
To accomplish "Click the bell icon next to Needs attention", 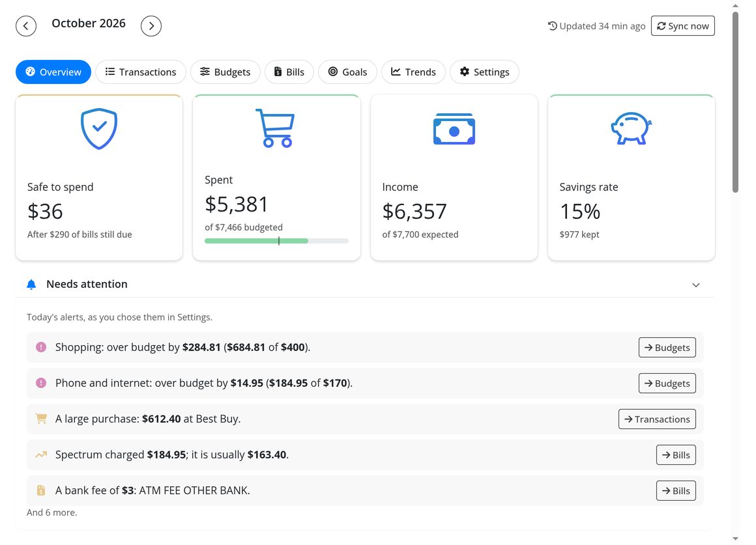I will pyautogui.click(x=31, y=285).
